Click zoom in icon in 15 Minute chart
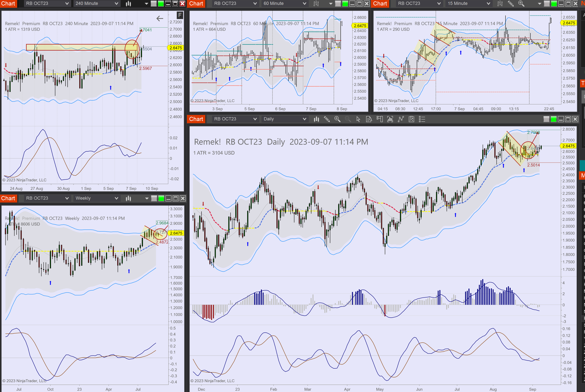This screenshot has width=585, height=392. (521, 4)
